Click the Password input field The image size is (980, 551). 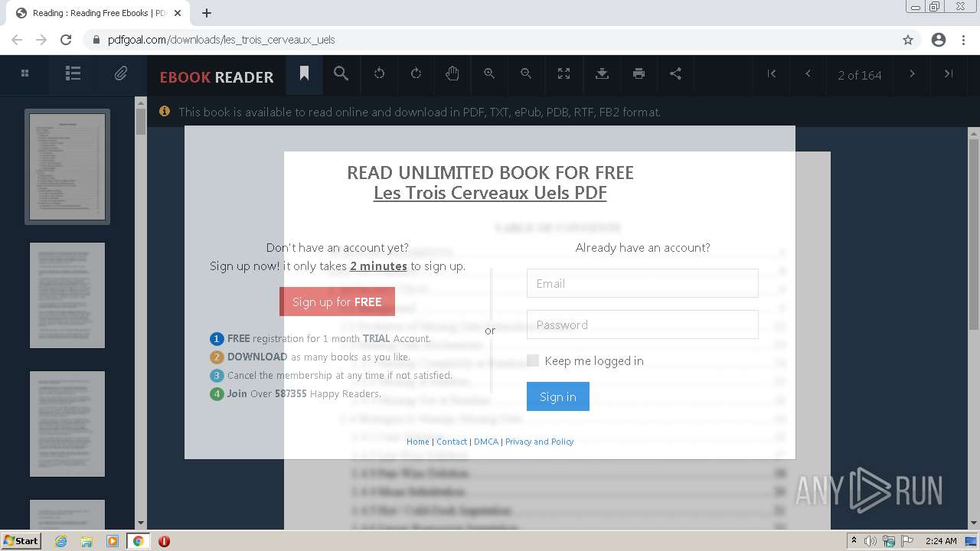point(642,324)
